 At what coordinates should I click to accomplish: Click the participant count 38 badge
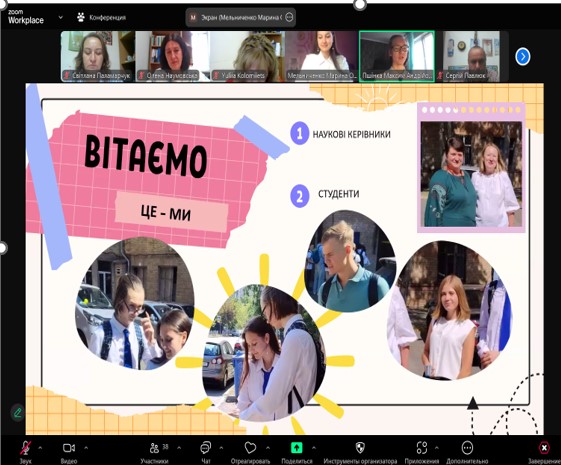tap(165, 446)
